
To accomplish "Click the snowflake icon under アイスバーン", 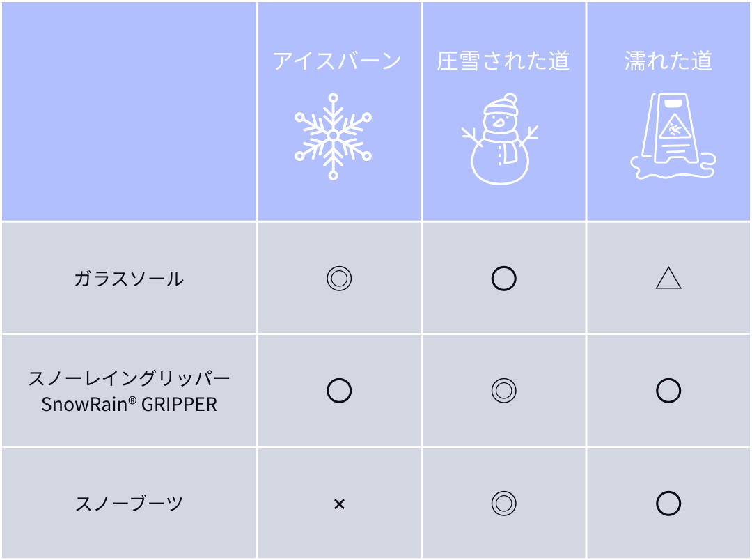I will pos(333,136).
